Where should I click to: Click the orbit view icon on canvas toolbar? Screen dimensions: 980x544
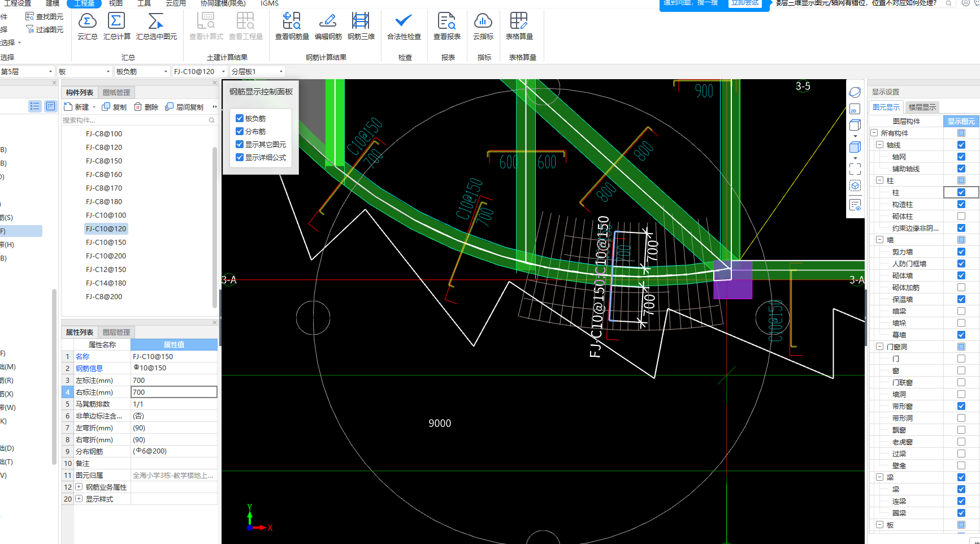855,92
